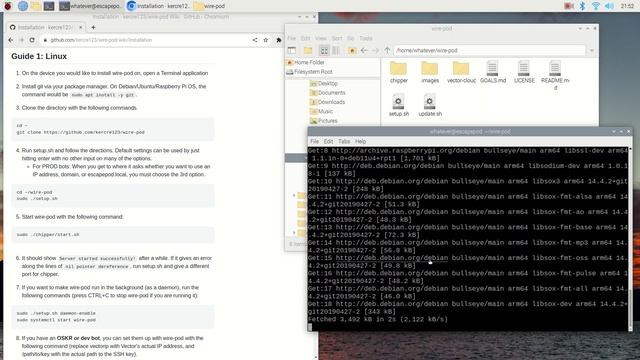
Task: Open the Bluetooth tray icon
Action: [582, 6]
